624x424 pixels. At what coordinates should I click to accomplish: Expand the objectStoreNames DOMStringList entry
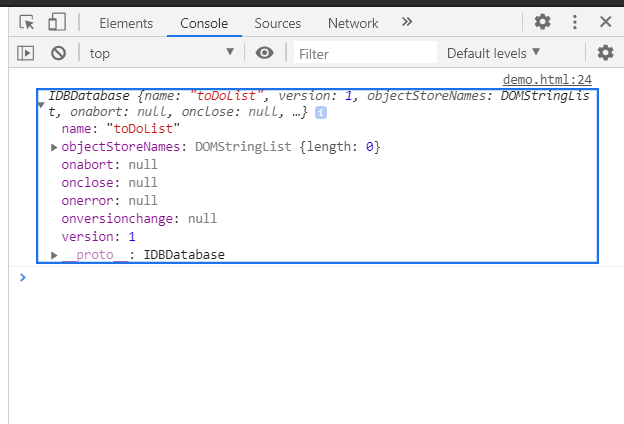54,147
